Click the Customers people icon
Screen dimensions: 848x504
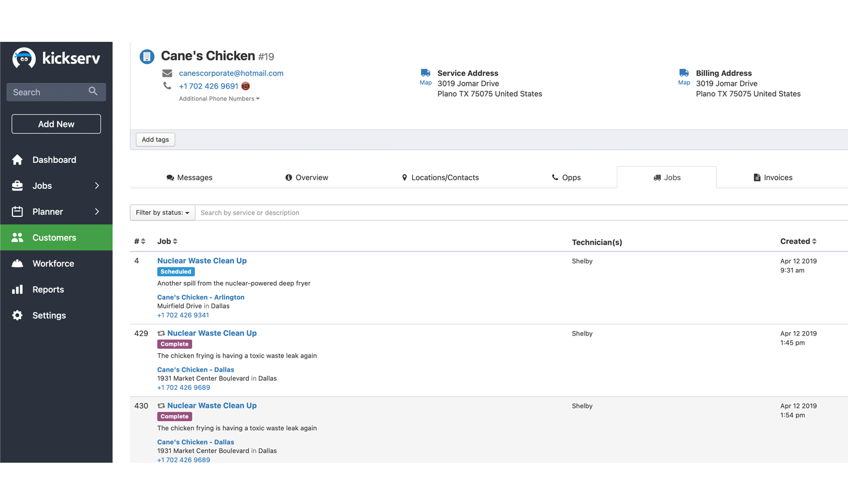tap(18, 237)
